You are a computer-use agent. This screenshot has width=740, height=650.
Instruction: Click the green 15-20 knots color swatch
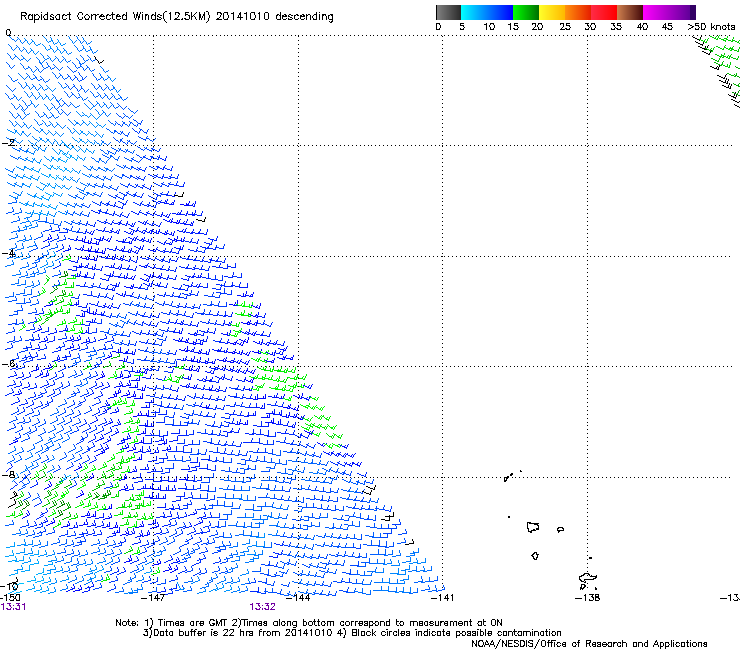(526, 12)
